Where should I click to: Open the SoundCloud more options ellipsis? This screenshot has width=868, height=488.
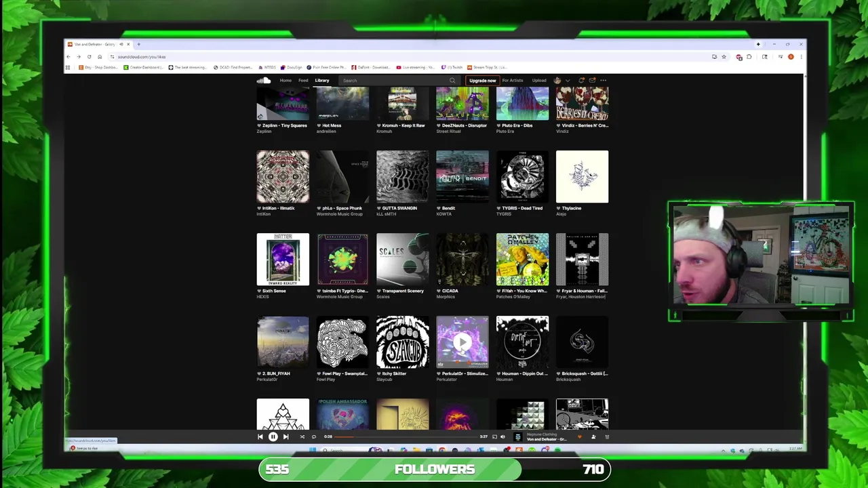click(603, 80)
